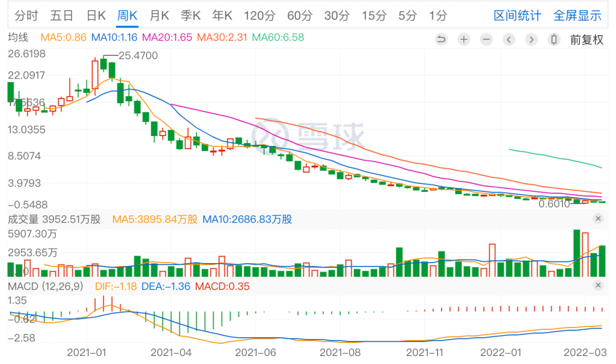The image size is (616, 364).
Task: Open 全屏显示 fullscreen view
Action: coord(577,16)
